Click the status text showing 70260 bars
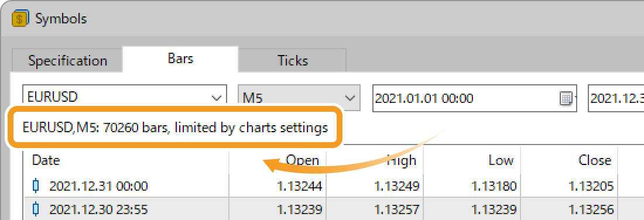The width and height of the screenshot is (644, 220). (x=176, y=128)
